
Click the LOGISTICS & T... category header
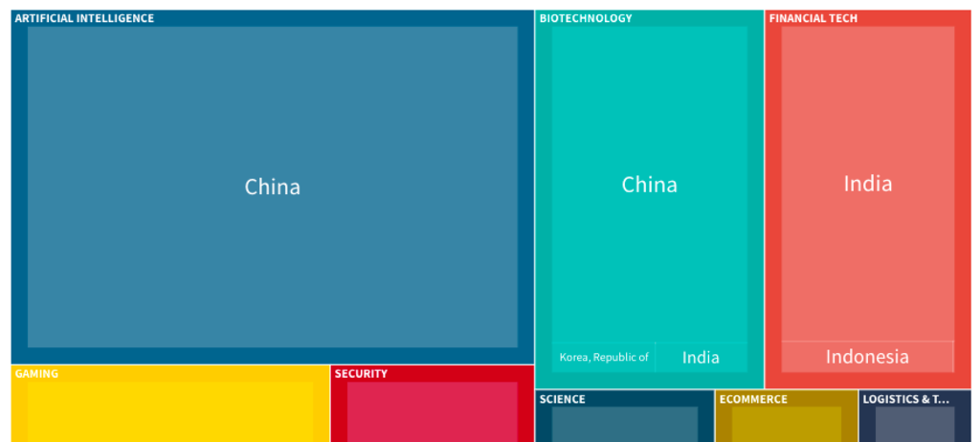[906, 399]
